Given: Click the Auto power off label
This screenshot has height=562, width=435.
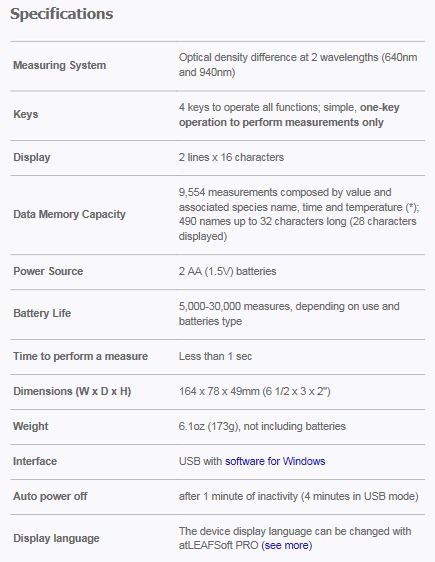Looking at the screenshot, I should click(x=50, y=496).
